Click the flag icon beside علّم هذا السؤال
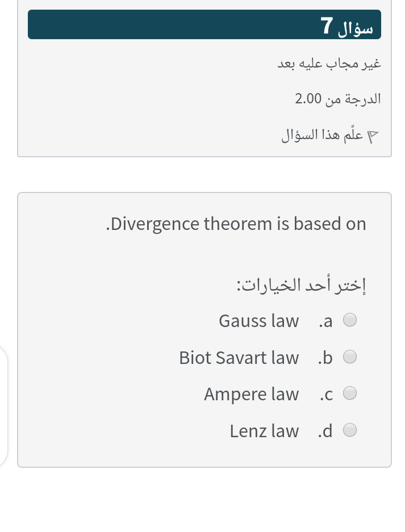Screen dimensions: 405x532 pos(373,137)
